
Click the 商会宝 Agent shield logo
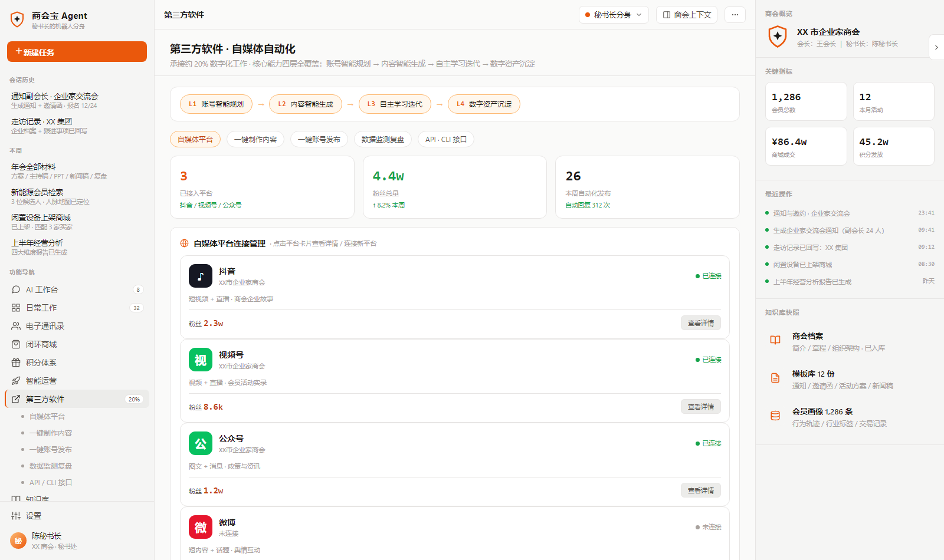pyautogui.click(x=17, y=20)
